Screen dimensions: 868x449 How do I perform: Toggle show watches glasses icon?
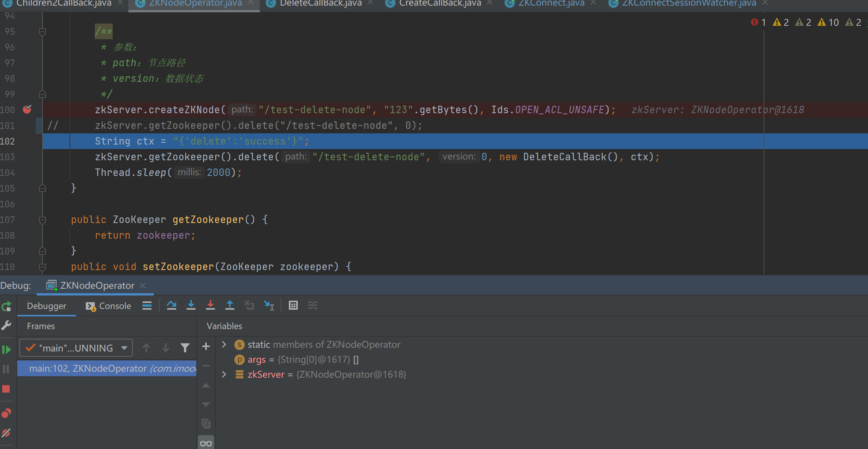pos(206,443)
